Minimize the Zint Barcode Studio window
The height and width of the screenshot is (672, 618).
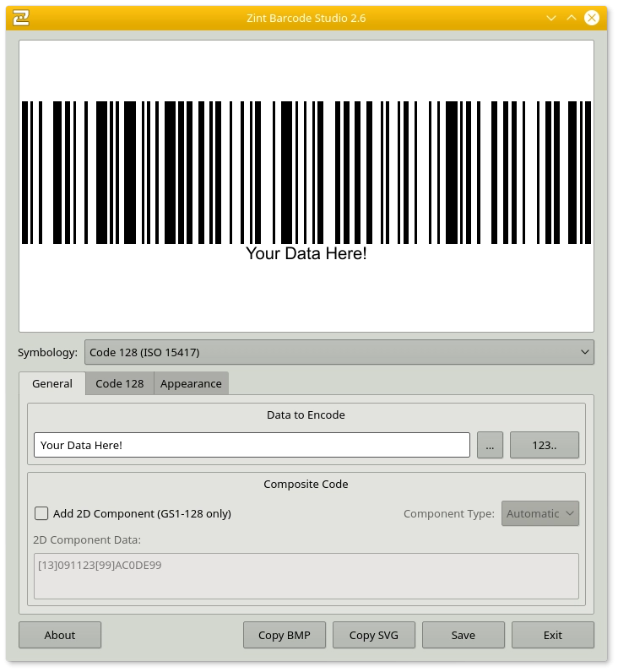551,18
